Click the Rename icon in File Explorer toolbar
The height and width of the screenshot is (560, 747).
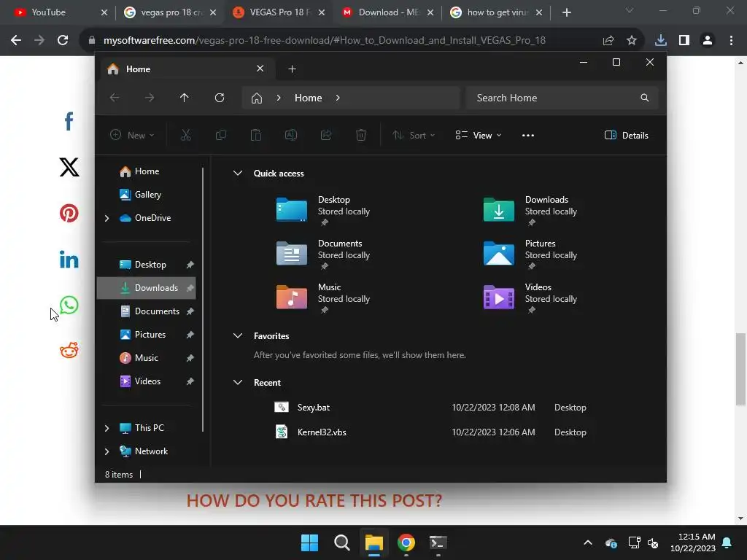pyautogui.click(x=290, y=135)
